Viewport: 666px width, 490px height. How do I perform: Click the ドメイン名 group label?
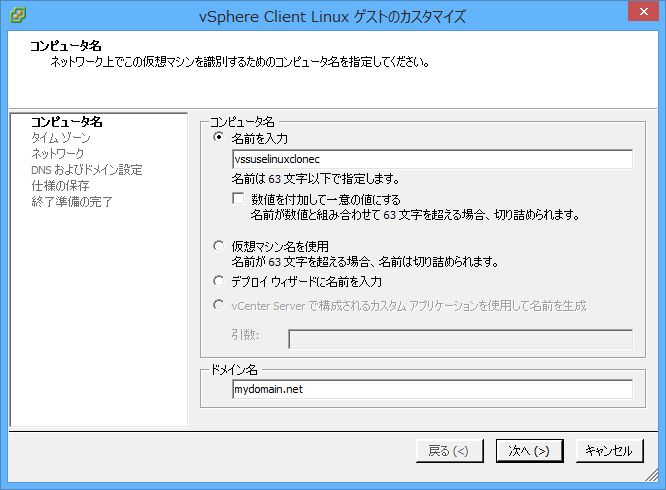point(234,370)
